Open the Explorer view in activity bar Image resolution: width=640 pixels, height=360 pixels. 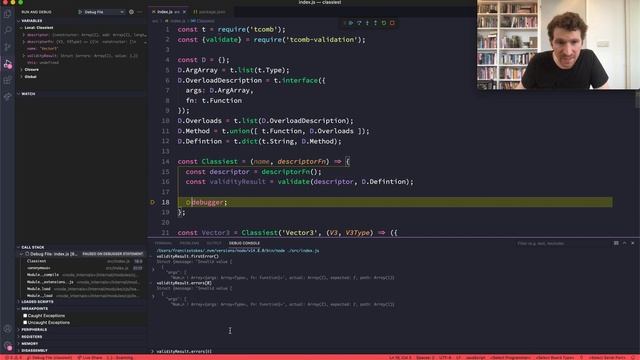click(7, 14)
